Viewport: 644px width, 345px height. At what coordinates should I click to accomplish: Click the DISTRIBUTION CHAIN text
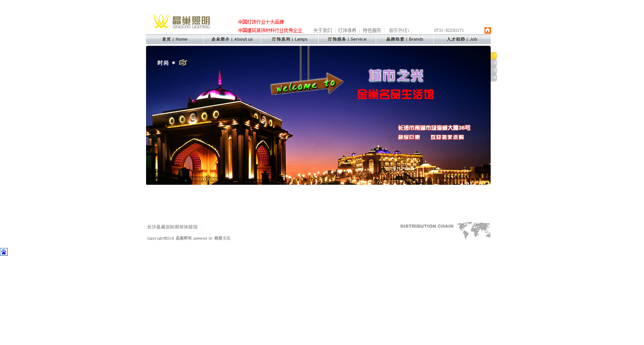click(427, 226)
